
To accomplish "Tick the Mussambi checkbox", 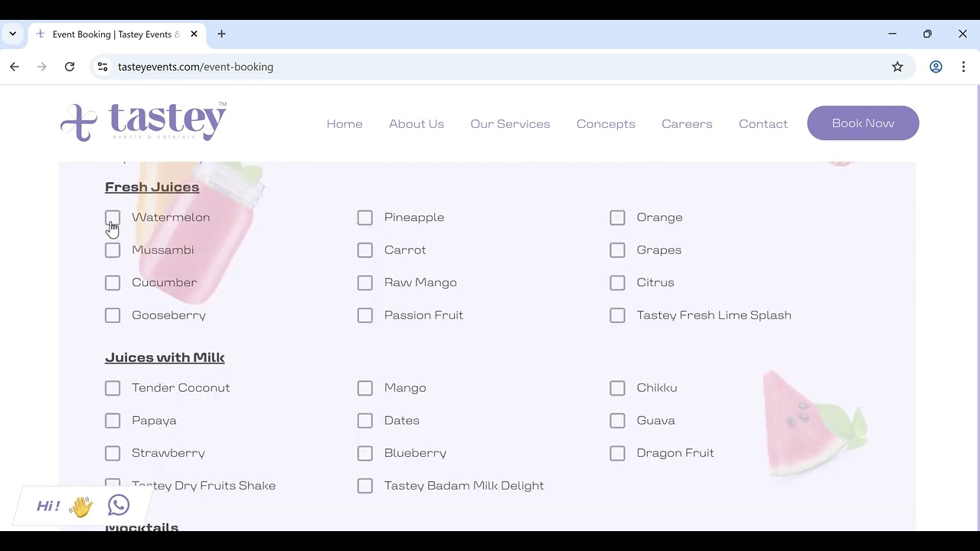I will click(x=113, y=250).
